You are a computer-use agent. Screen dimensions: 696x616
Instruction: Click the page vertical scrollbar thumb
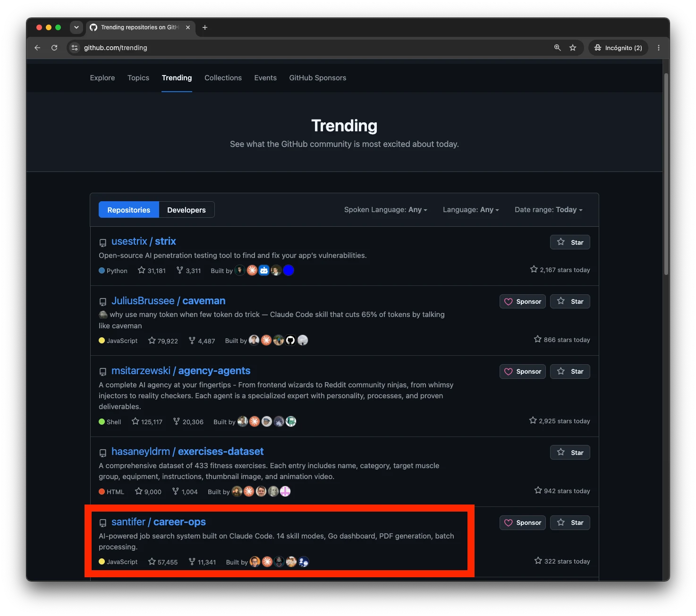(666, 174)
